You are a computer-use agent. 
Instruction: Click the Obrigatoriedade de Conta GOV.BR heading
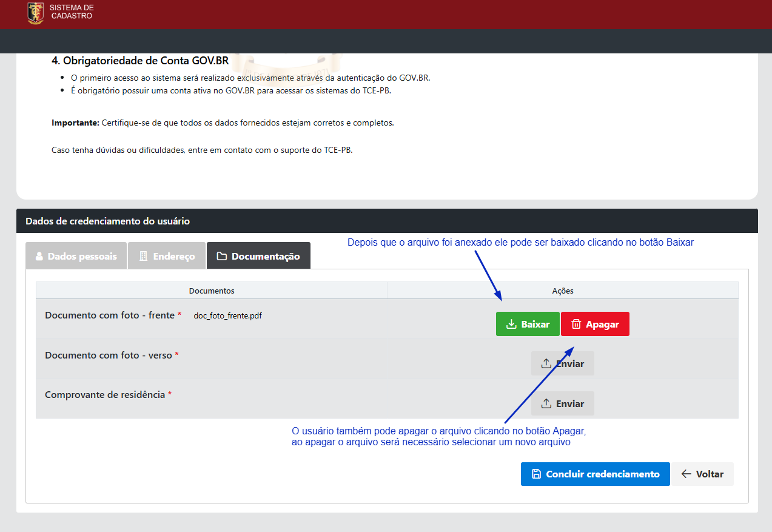tap(140, 61)
